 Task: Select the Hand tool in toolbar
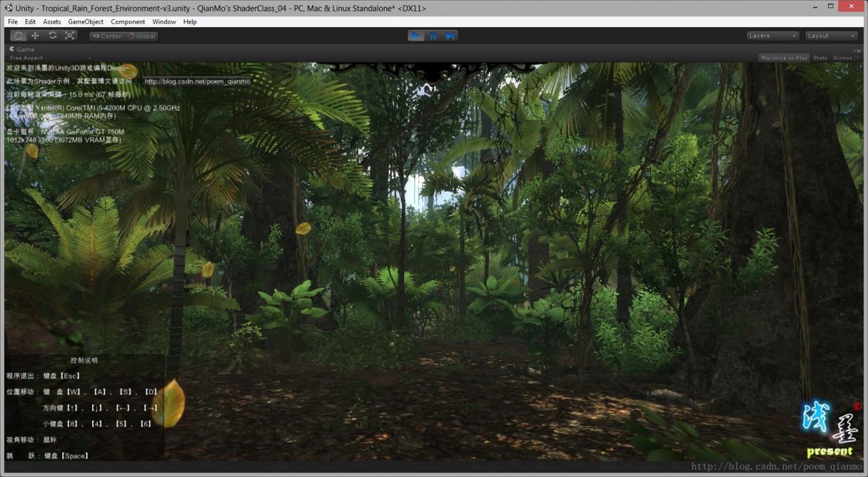tap(18, 36)
